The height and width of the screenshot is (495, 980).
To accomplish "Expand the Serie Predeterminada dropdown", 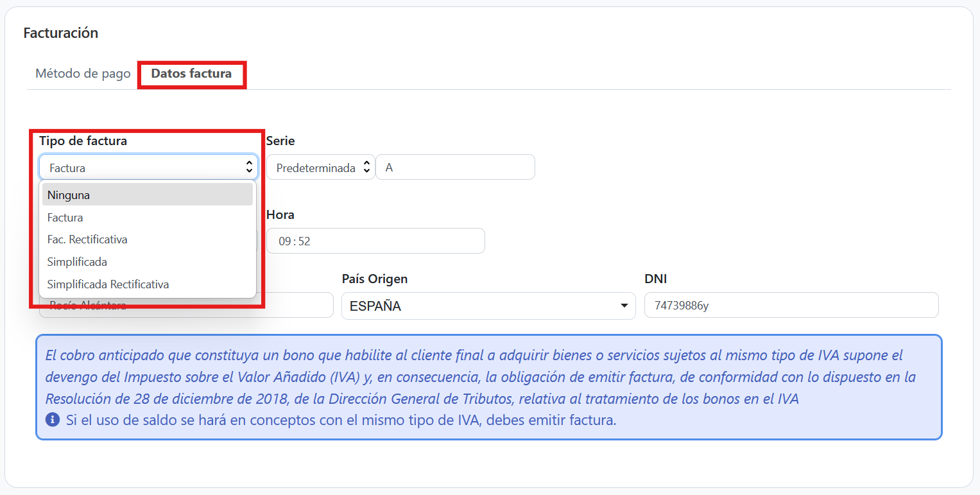I will click(320, 168).
